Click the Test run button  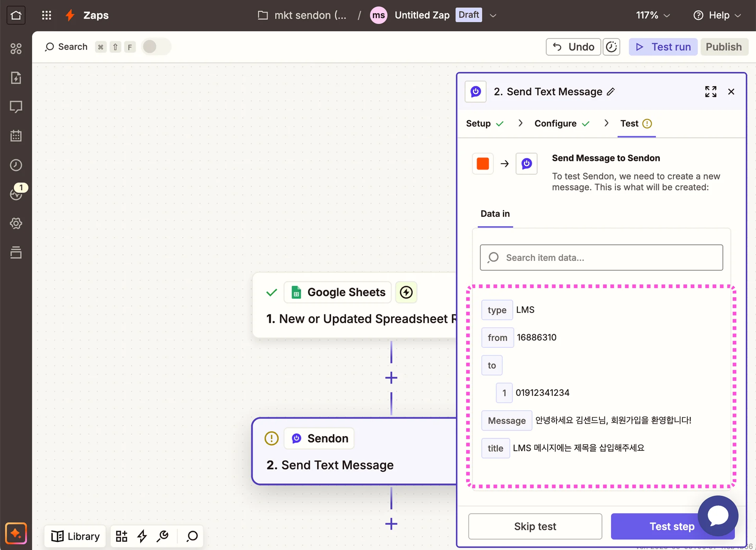(663, 47)
